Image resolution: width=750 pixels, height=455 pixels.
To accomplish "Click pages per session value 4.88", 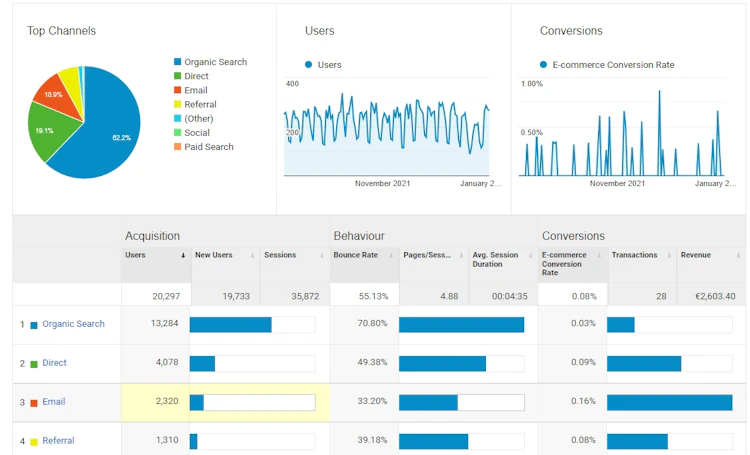I will (449, 296).
